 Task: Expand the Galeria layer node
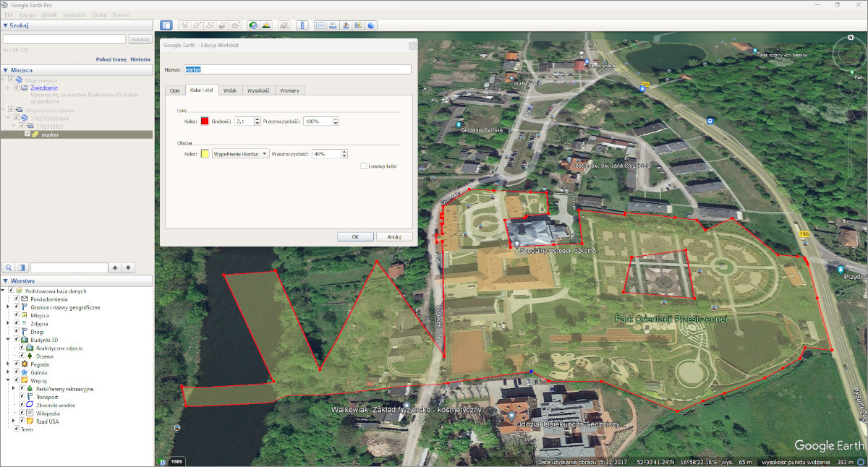[x=9, y=372]
